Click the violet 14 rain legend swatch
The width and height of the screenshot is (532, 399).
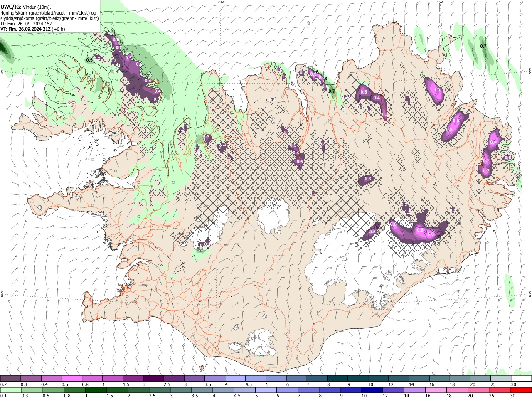click(x=414, y=390)
